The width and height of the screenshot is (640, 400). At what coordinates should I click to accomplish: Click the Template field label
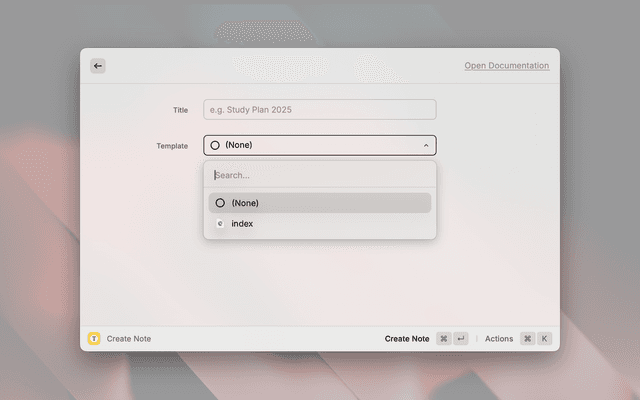coord(172,146)
